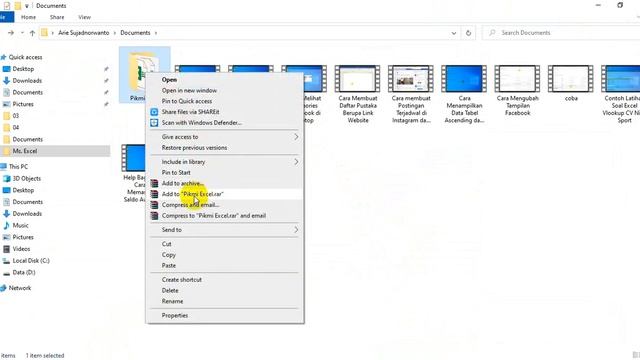Screen dimensions: 640x360
Task: Select the Cara Membuat Daftar Pustaka video
Action: click(358, 94)
